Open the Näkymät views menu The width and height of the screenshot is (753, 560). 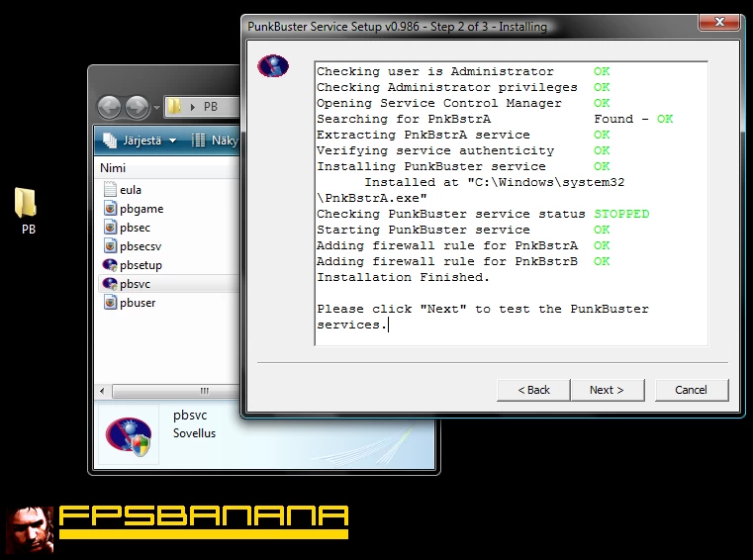[x=215, y=140]
